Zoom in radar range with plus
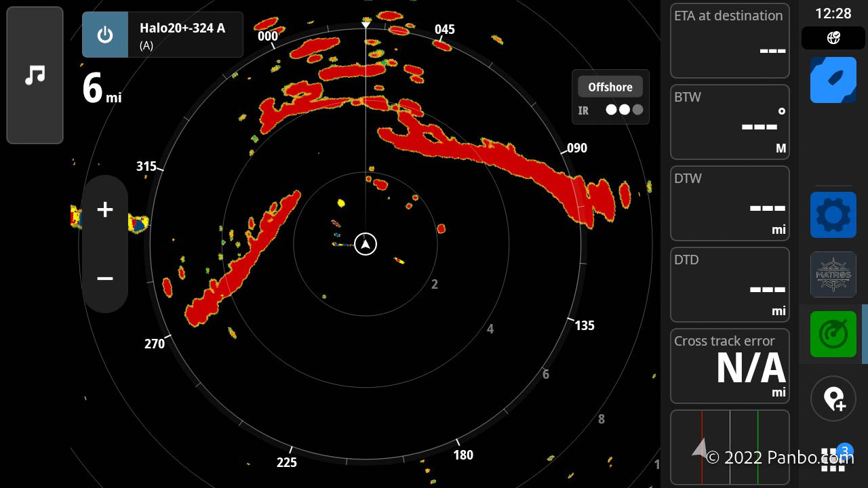Viewport: 868px width, 488px height. 104,209
